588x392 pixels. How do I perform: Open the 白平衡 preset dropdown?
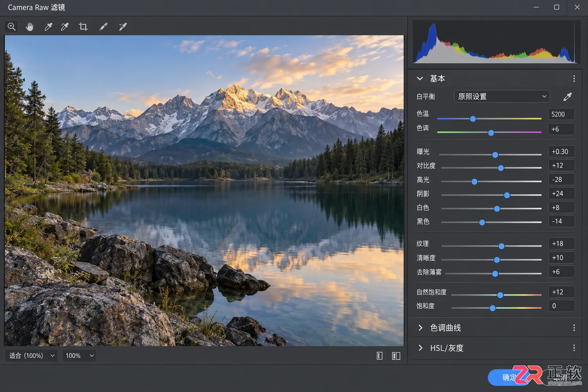pos(502,97)
